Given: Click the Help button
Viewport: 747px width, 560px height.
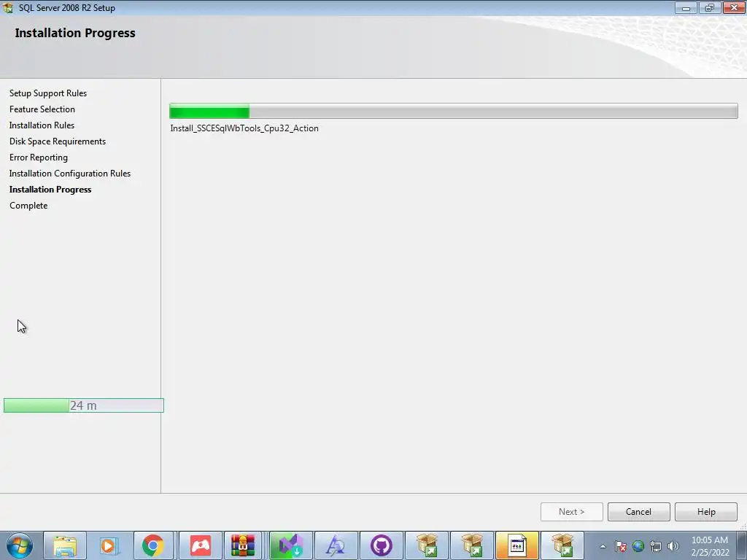Looking at the screenshot, I should (x=706, y=512).
